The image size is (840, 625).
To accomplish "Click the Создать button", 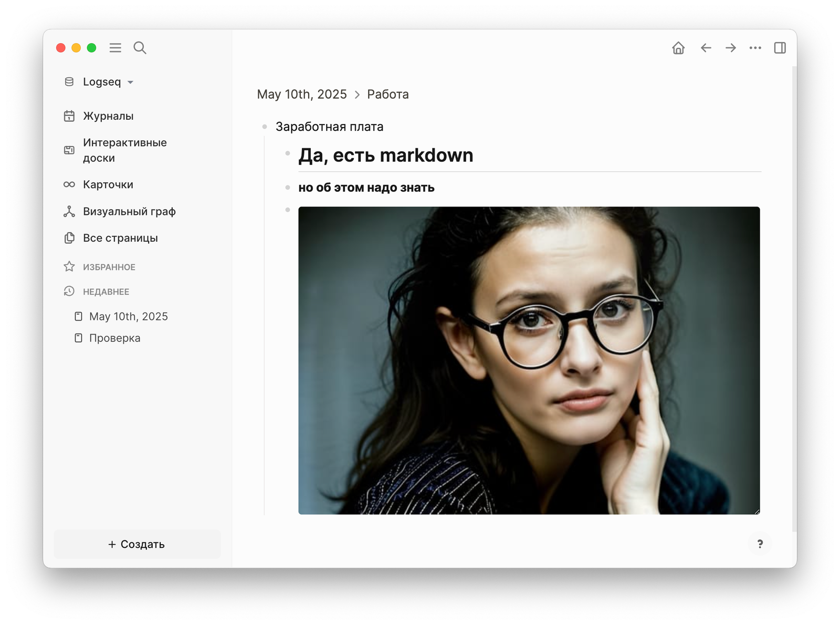I will pos(136,544).
